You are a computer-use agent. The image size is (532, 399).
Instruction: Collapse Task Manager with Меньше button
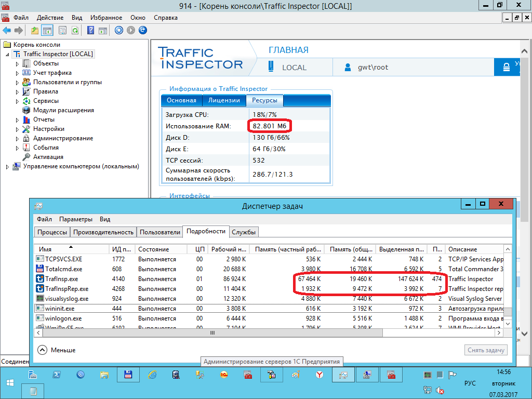click(x=56, y=350)
